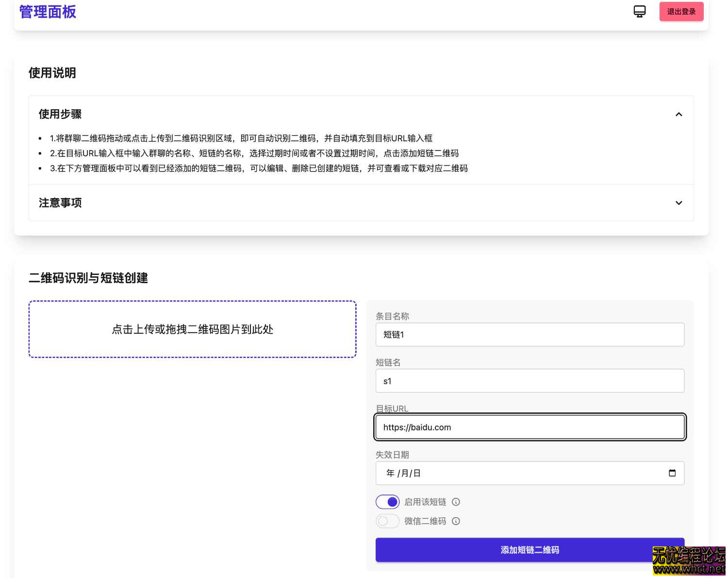Click the 目标URL field with https://baidu.com

click(x=530, y=427)
